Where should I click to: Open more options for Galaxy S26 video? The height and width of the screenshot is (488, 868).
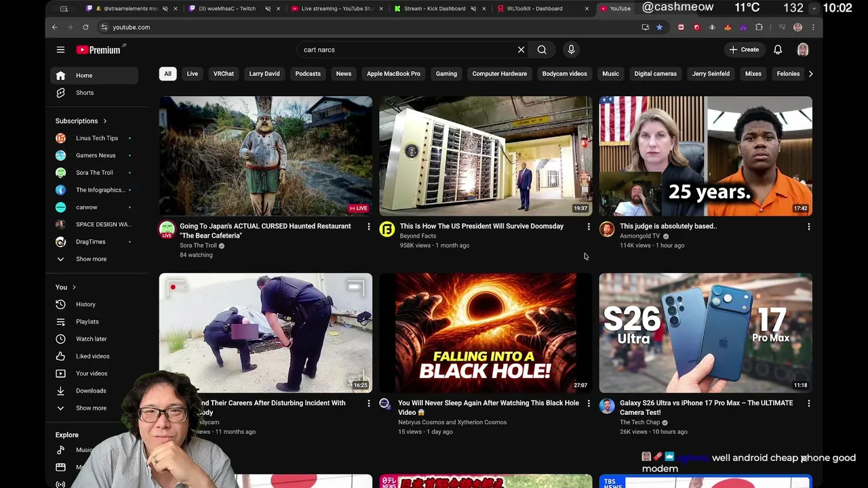click(808, 403)
